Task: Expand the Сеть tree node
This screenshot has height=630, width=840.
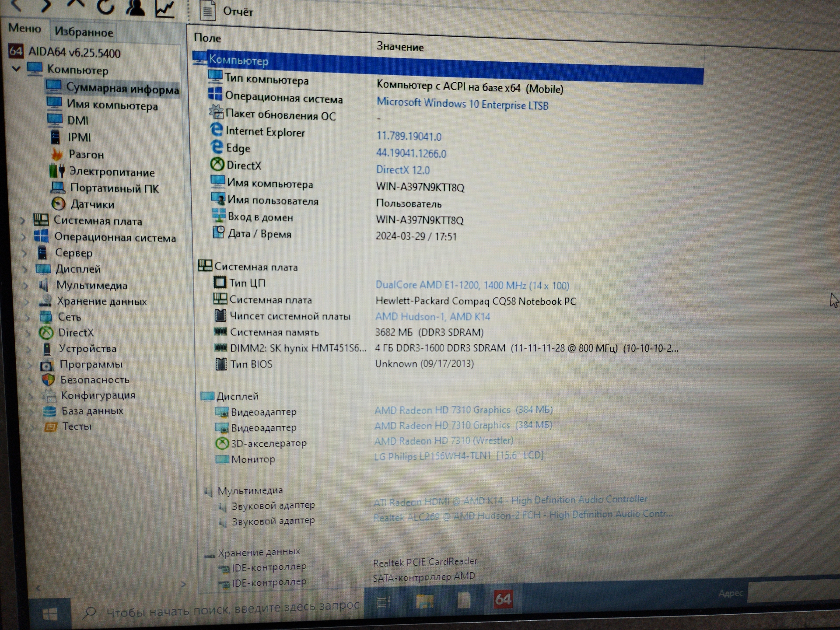Action: [27, 318]
